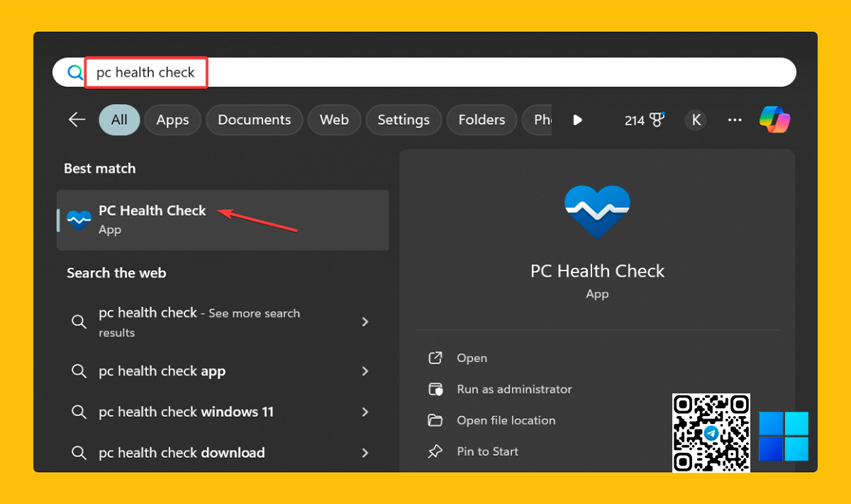Switch to the Web filter tab
The width and height of the screenshot is (851, 504).
click(334, 120)
